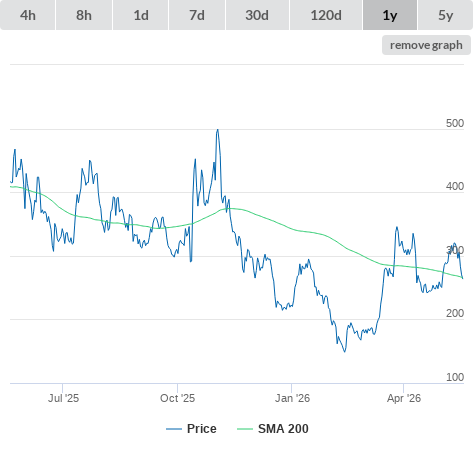Click the 400 y-axis gridline label
The width and height of the screenshot is (474, 455).
click(x=455, y=186)
